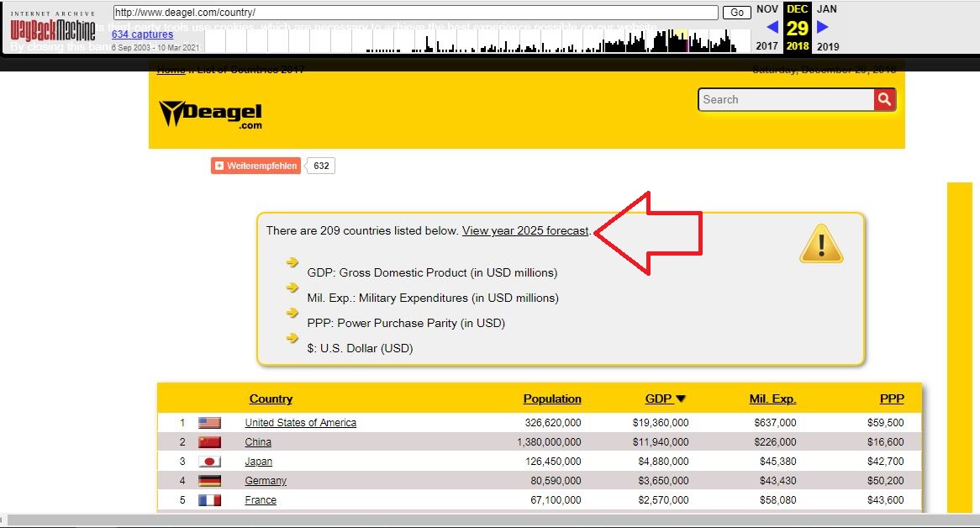Click the yellow warning triangle icon
Viewport: 980px width, 528px height.
(x=820, y=245)
